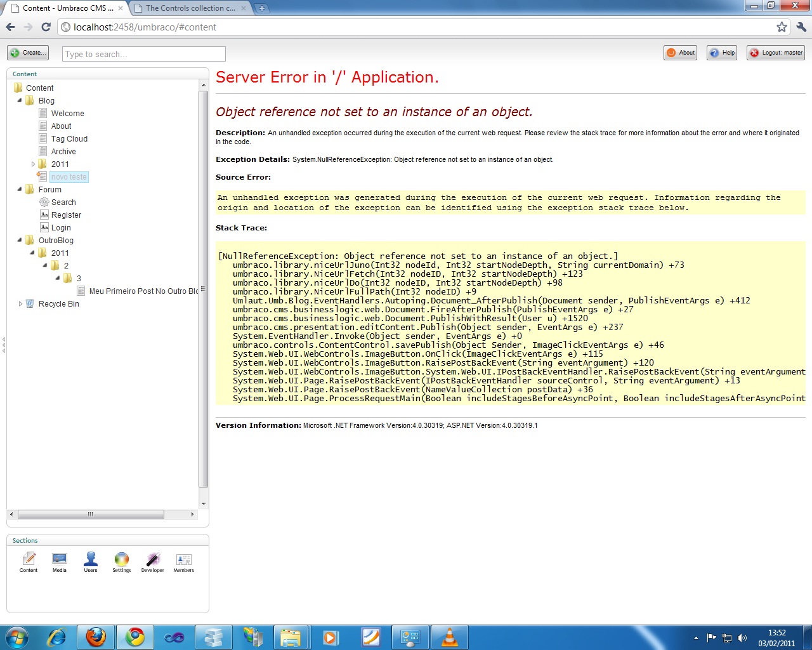Select the About page in the tree
Screen dimensions: 812x650
[x=61, y=126]
